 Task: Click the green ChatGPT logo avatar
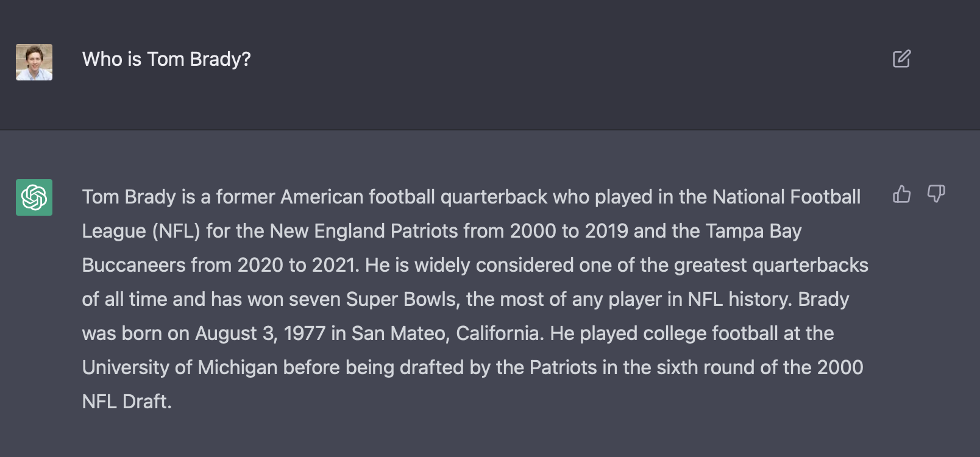coord(34,197)
